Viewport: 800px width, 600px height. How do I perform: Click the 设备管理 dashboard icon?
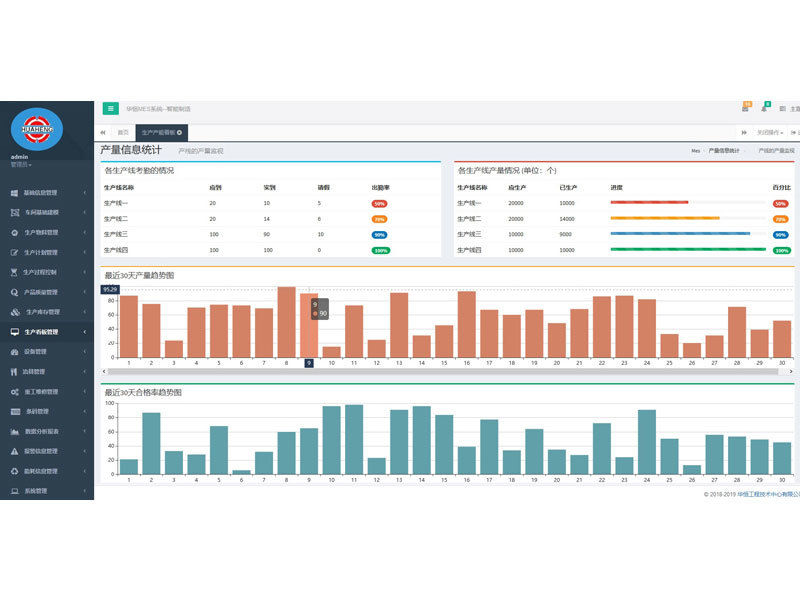(14, 352)
